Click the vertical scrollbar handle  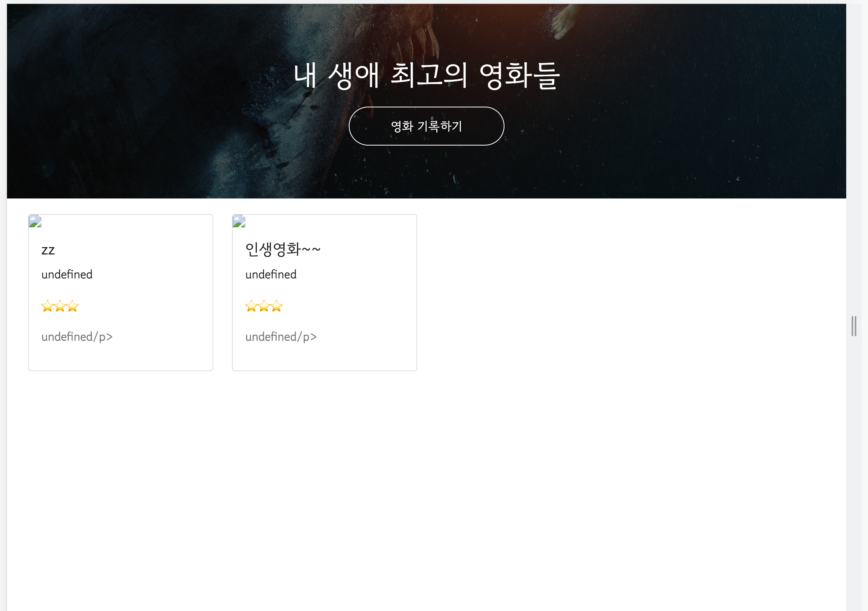click(854, 326)
